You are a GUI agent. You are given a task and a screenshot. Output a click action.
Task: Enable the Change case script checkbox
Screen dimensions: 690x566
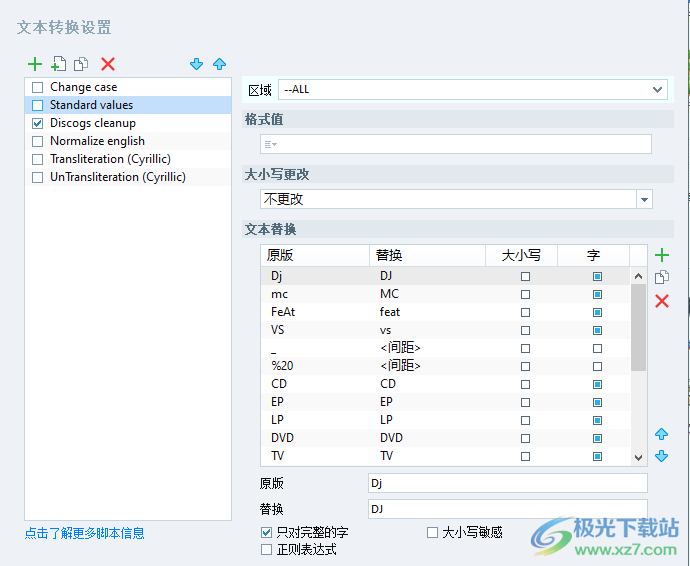click(38, 88)
